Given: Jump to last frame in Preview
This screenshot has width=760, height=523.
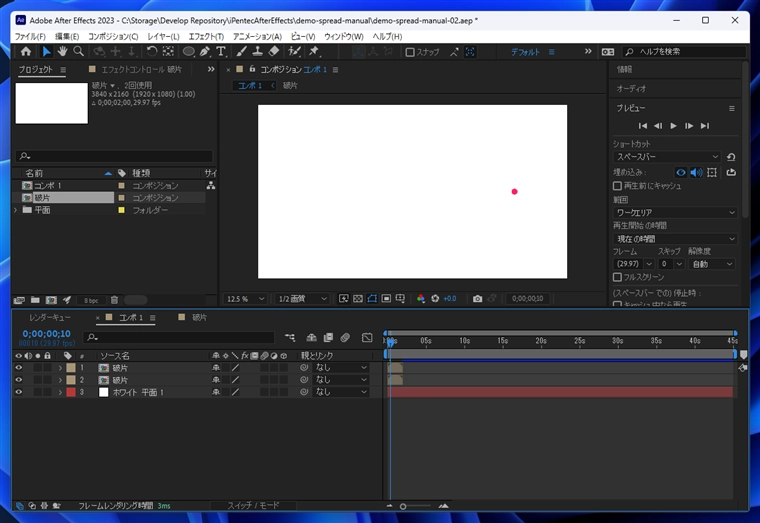Looking at the screenshot, I should [x=705, y=126].
